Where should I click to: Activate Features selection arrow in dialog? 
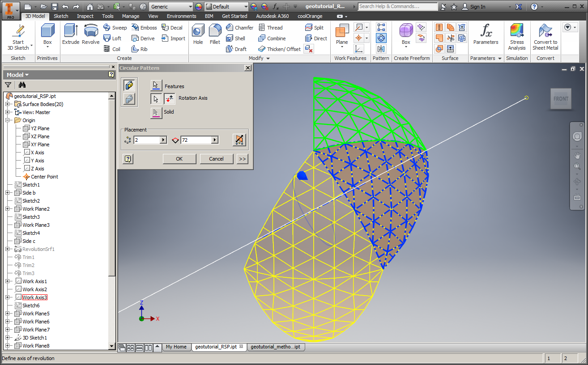pyautogui.click(x=156, y=85)
